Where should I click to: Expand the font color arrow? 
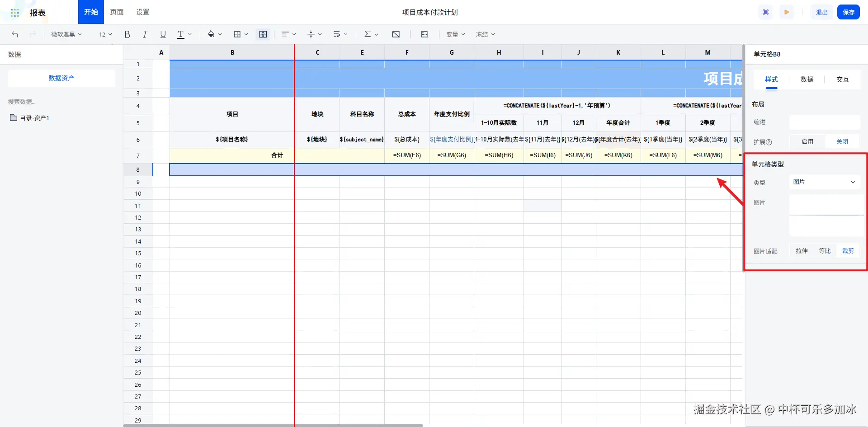[x=190, y=34]
